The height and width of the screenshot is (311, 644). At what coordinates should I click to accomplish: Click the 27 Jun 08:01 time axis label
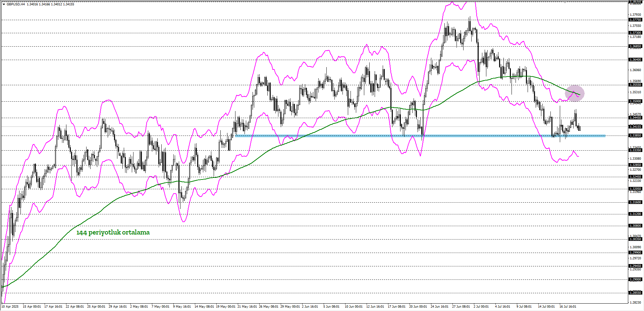tap(461, 307)
